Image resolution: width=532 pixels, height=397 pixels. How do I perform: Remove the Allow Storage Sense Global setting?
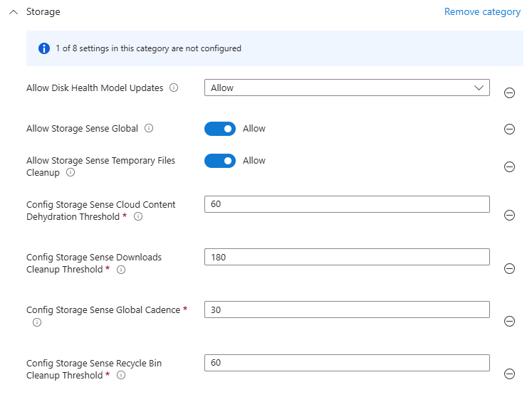tap(509, 129)
